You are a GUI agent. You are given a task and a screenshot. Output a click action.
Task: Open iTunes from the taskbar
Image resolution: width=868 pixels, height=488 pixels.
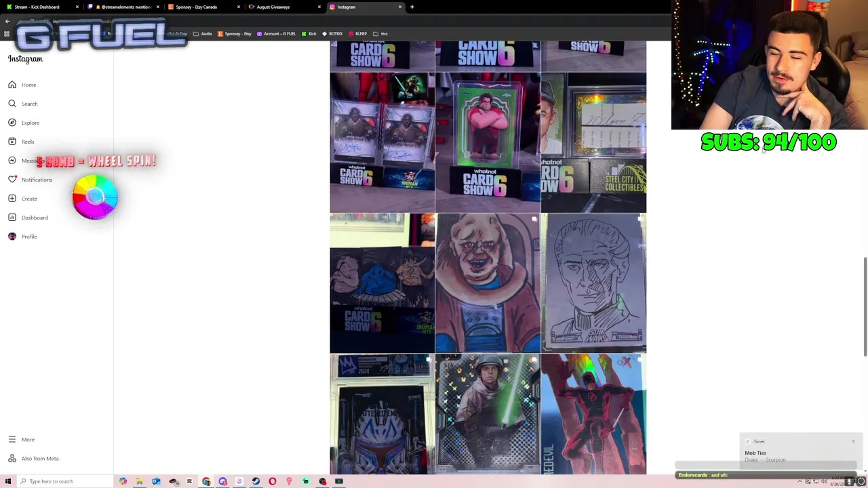(239, 481)
